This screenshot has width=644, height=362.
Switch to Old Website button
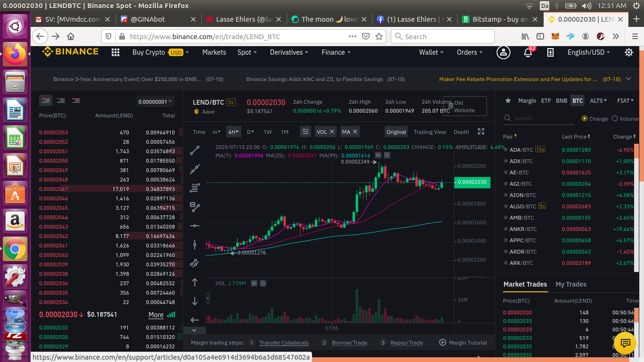point(465,107)
